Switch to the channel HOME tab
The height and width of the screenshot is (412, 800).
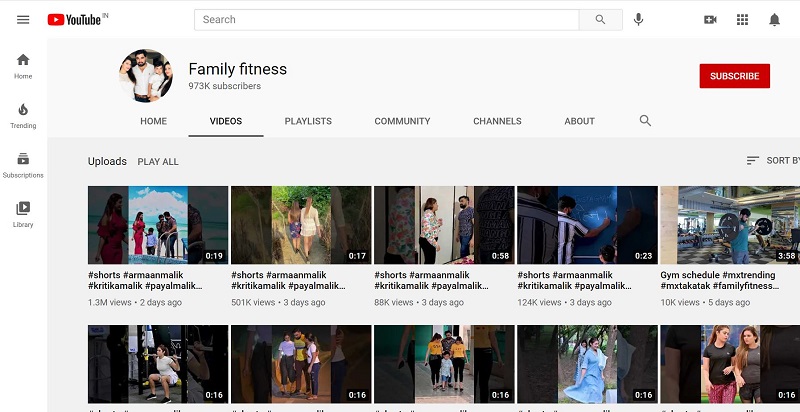point(154,121)
